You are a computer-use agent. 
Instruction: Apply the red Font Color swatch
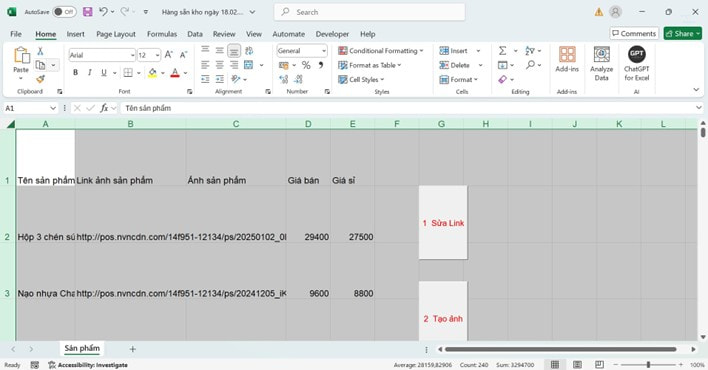[x=175, y=72]
